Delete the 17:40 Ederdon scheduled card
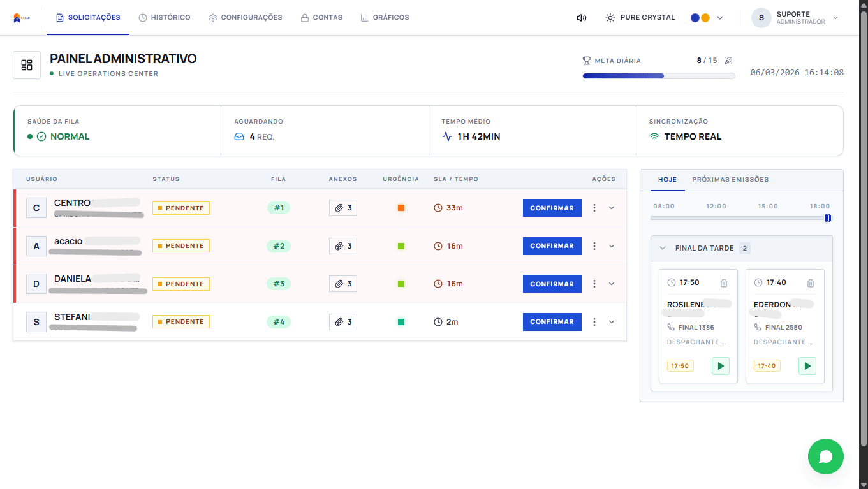Image resolution: width=868 pixels, height=489 pixels. click(810, 282)
